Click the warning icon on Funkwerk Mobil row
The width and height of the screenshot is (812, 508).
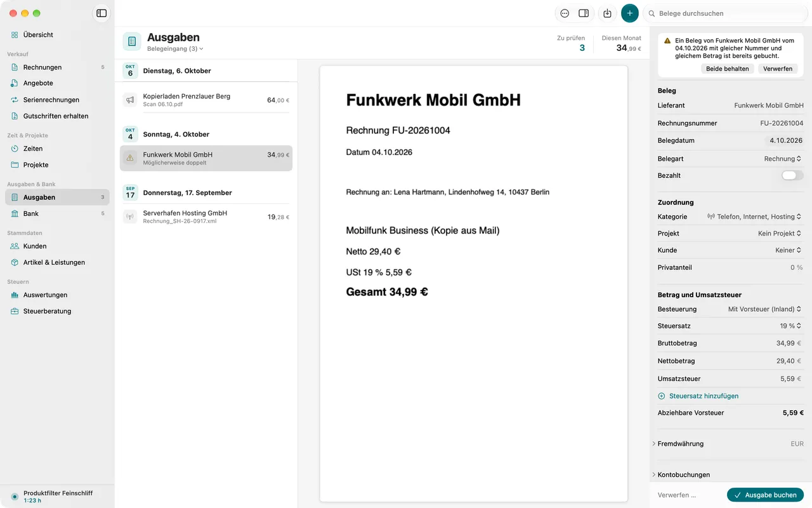(x=130, y=158)
